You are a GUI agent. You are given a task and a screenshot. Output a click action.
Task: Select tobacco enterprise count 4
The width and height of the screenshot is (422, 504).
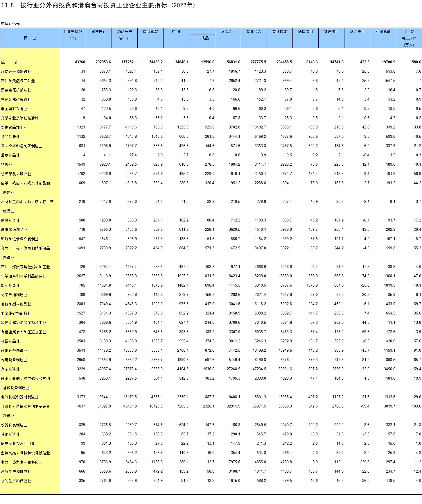click(x=84, y=155)
